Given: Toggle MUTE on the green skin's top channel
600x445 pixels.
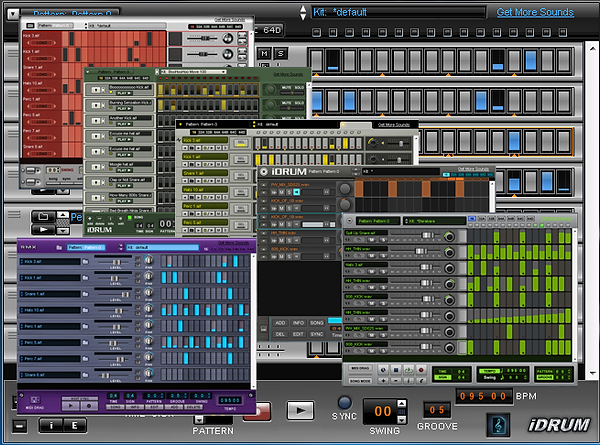Looking at the screenshot, I should click(287, 88).
